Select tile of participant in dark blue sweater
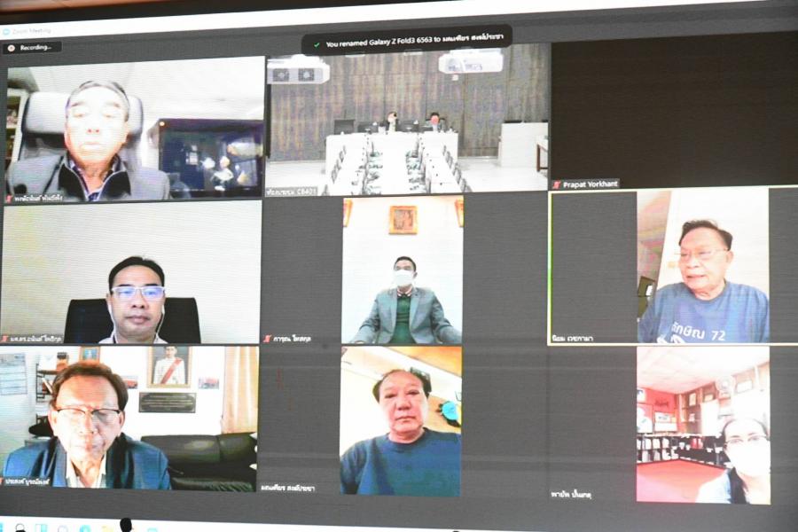The height and width of the screenshot is (532, 798). coord(401,419)
